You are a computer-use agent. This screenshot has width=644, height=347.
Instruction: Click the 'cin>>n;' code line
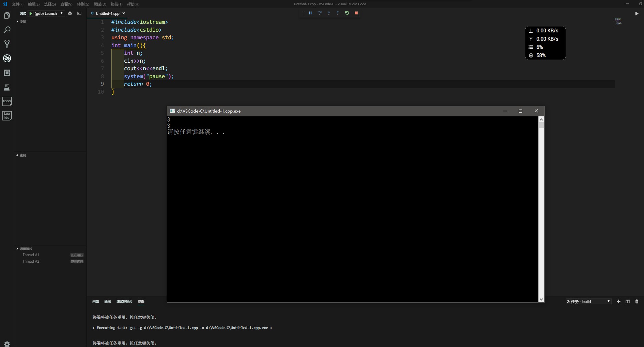point(135,61)
